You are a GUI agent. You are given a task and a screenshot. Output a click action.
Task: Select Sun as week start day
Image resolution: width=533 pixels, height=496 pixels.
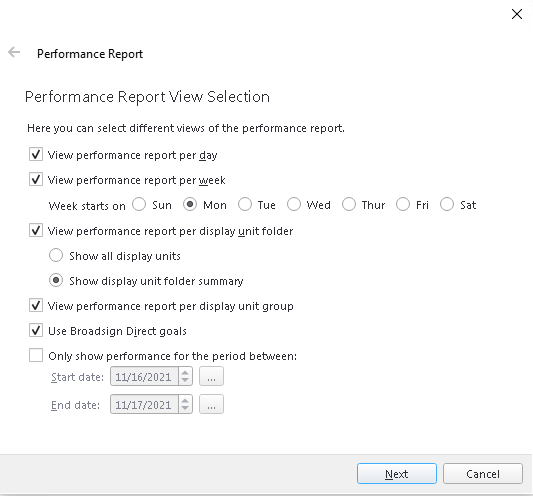tap(139, 205)
